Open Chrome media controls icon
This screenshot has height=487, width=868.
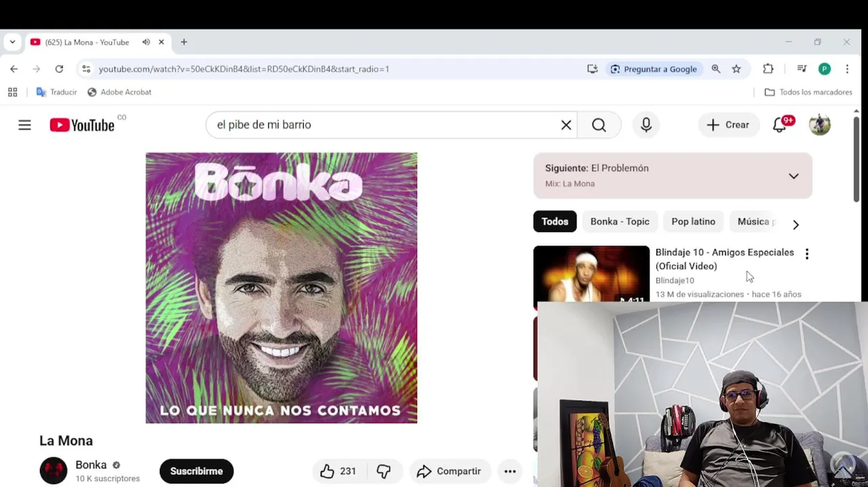click(802, 69)
